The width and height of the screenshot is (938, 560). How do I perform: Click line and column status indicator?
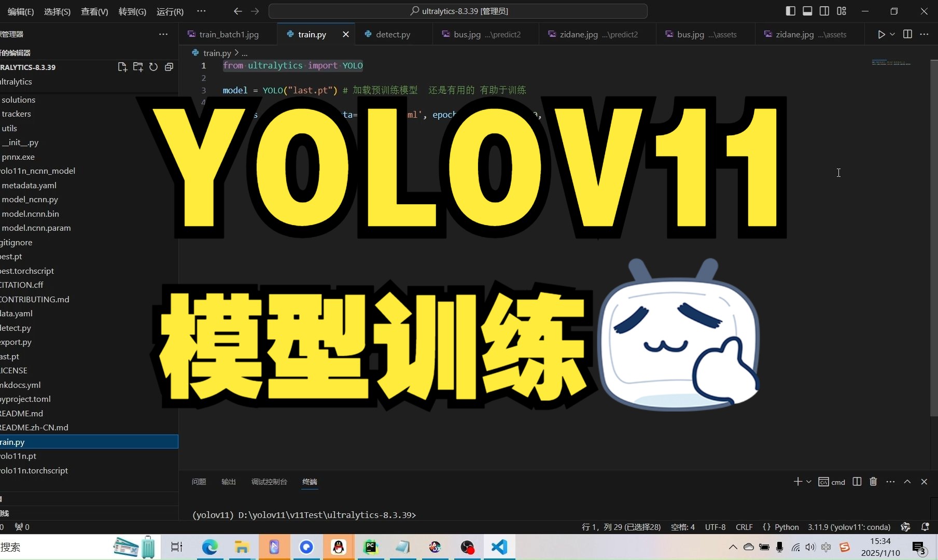(x=621, y=527)
